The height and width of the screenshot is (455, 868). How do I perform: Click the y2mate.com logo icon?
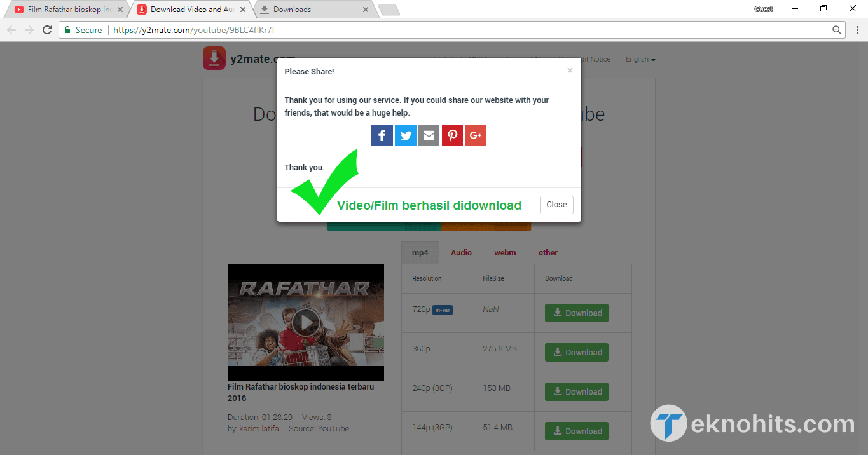214,58
